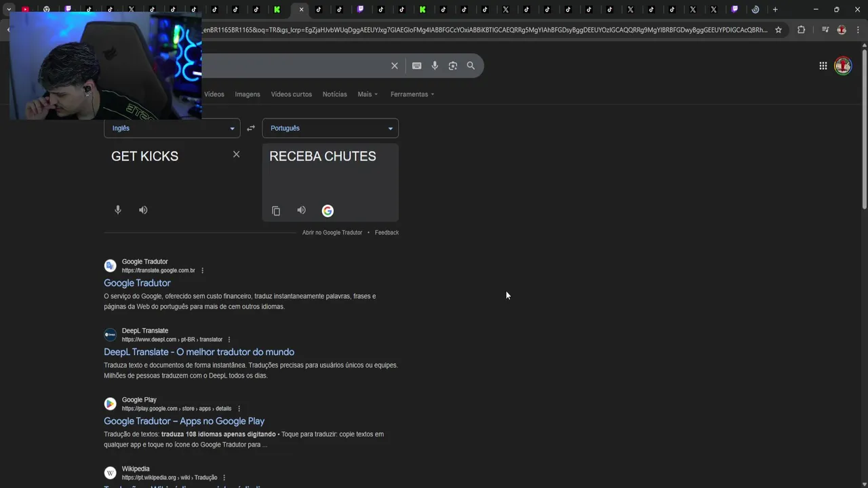Open the Google account avatar menu

843,66
